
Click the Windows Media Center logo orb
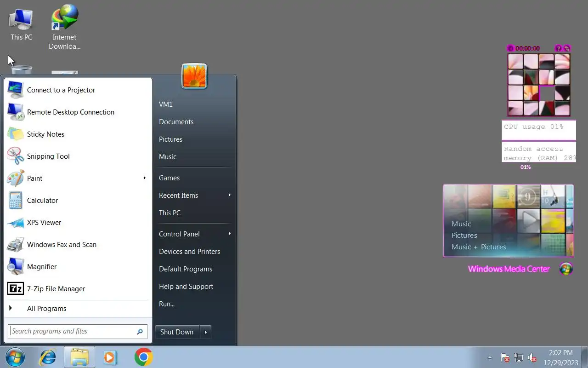coord(566,269)
